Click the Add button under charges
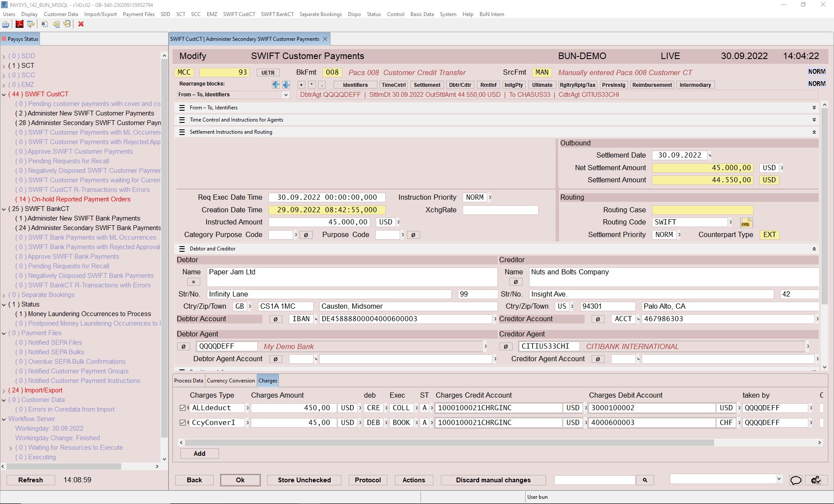The image size is (834, 504). (x=199, y=454)
